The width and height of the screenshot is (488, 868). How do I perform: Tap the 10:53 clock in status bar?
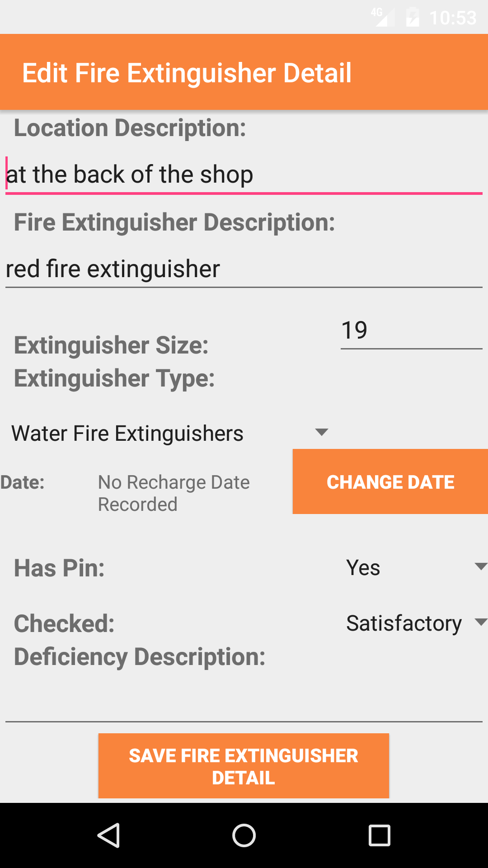click(x=453, y=18)
